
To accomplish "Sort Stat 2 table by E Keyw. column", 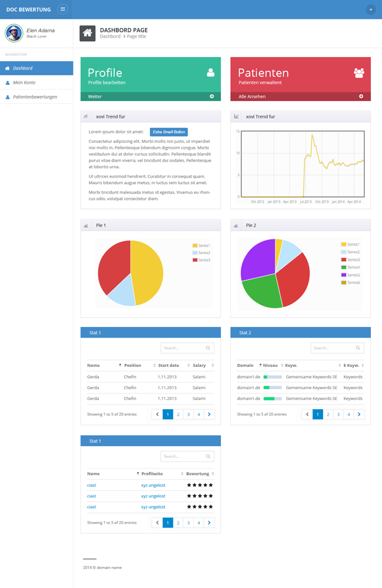I will (x=351, y=365).
